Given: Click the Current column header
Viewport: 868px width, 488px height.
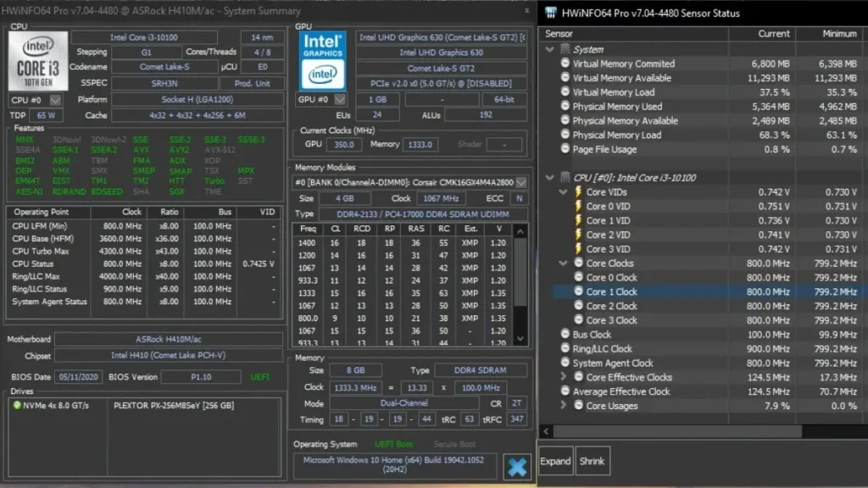Looking at the screenshot, I should (761, 34).
